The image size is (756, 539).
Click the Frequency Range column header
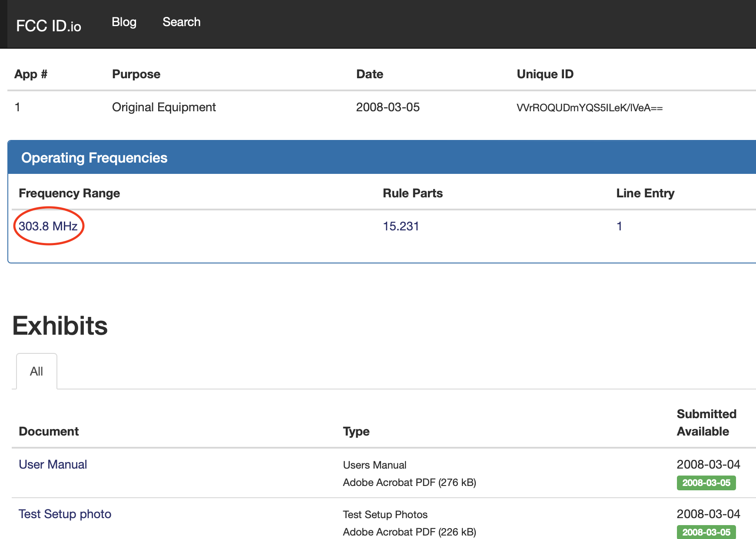[70, 193]
